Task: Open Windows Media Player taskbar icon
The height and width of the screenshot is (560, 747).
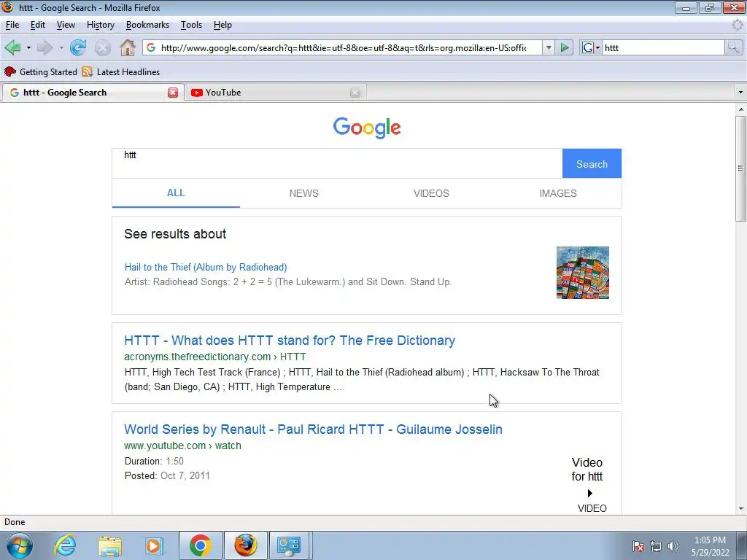Action: (154, 545)
